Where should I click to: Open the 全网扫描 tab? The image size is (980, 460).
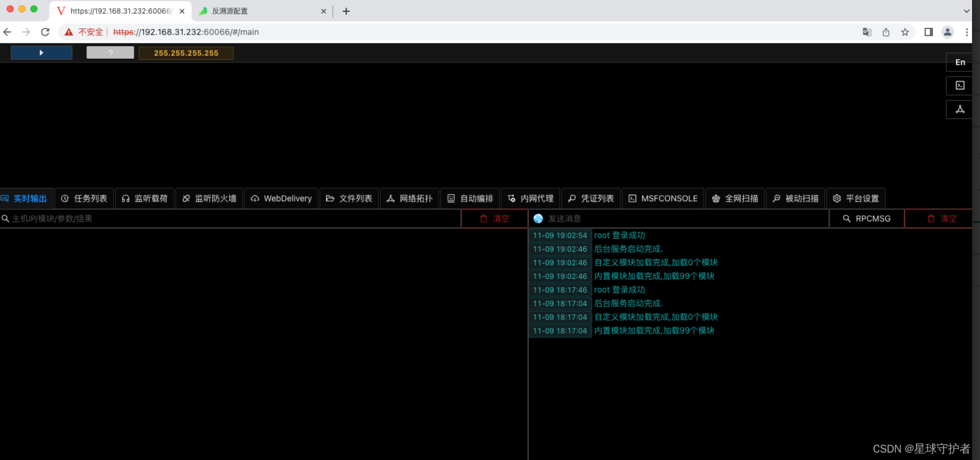point(735,199)
